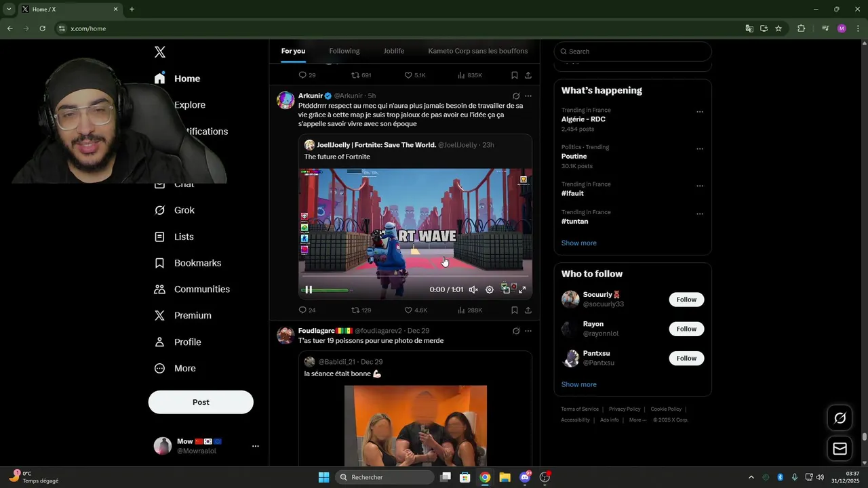The width and height of the screenshot is (868, 488).
Task: Click the X search field
Action: tap(633, 52)
